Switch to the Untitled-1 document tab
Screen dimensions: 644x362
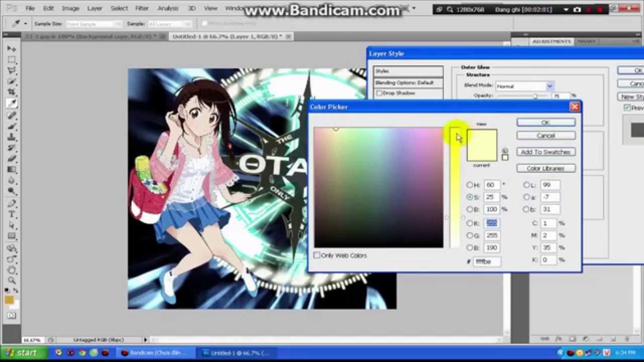tap(230, 36)
